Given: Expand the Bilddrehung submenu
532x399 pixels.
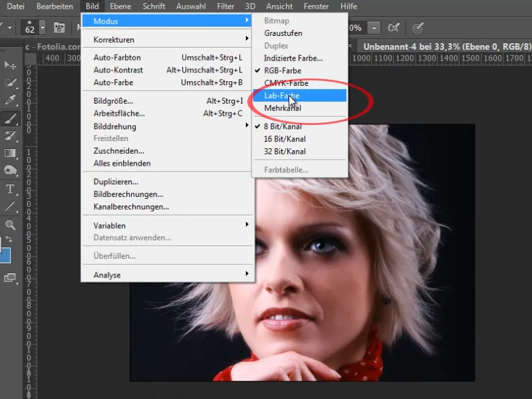Looking at the screenshot, I should (168, 126).
